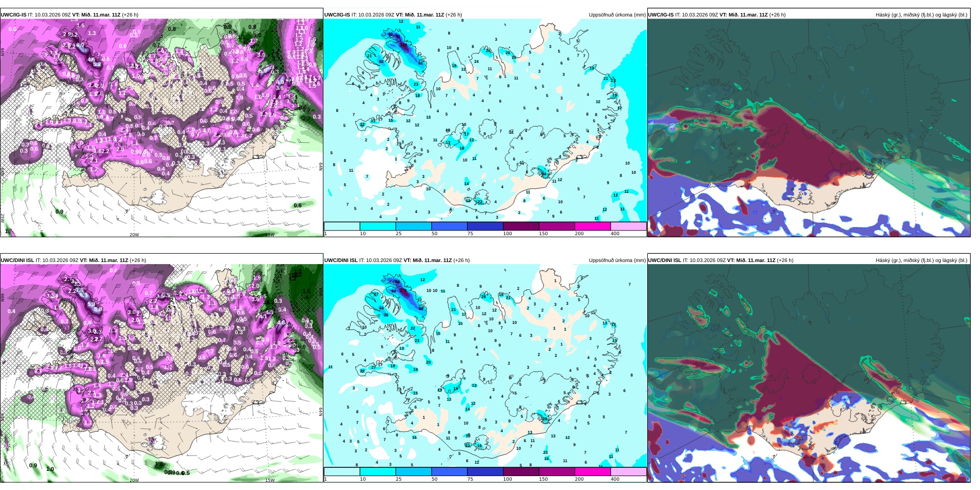Pick the 50–75 mm swatch in IG-IS legend
980x490 pixels.
449,226
